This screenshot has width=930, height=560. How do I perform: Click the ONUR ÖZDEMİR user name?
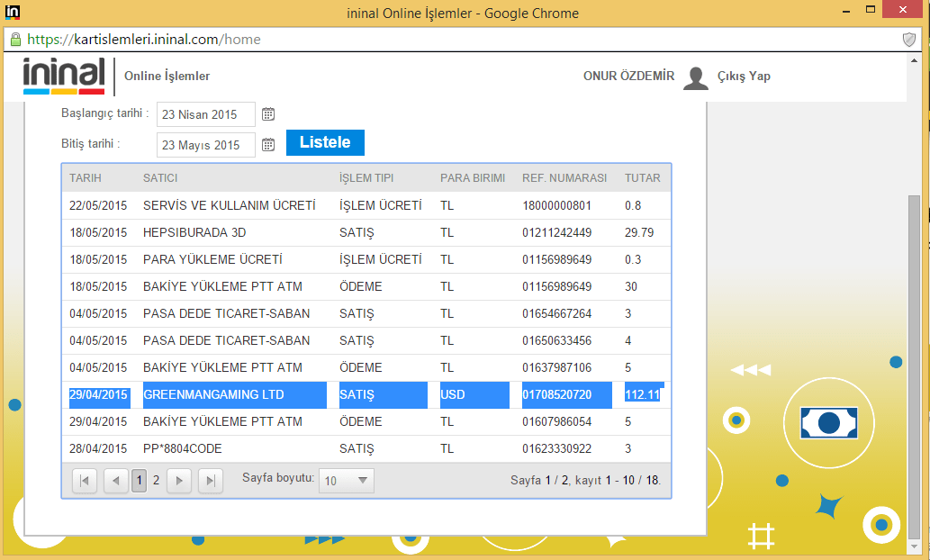click(x=628, y=76)
